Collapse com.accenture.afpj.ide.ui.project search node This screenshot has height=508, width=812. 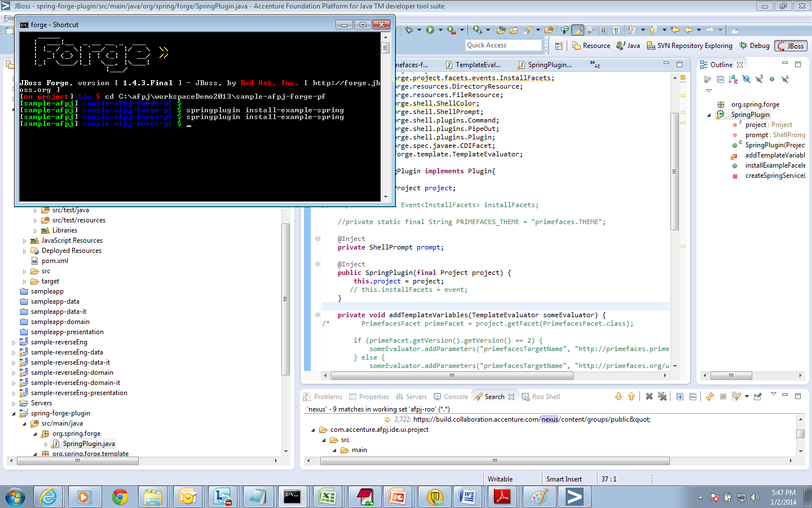313,430
